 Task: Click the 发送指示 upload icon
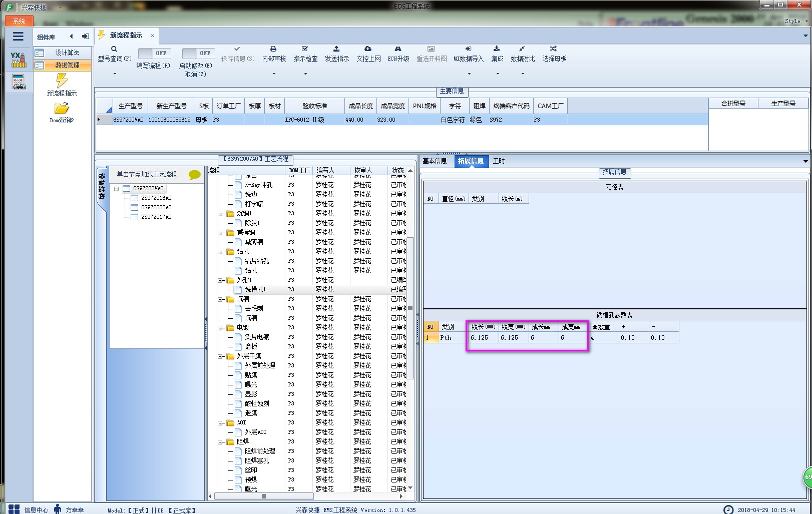(x=336, y=49)
